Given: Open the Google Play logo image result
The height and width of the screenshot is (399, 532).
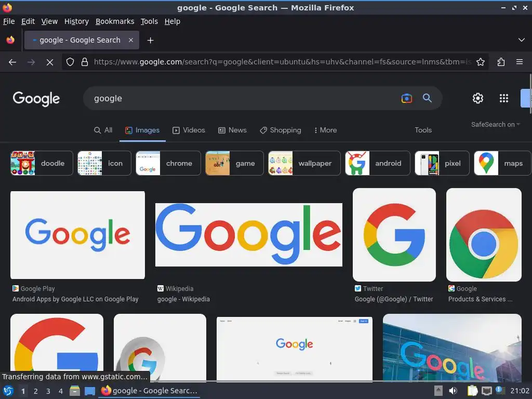Looking at the screenshot, I should pyautogui.click(x=78, y=235).
